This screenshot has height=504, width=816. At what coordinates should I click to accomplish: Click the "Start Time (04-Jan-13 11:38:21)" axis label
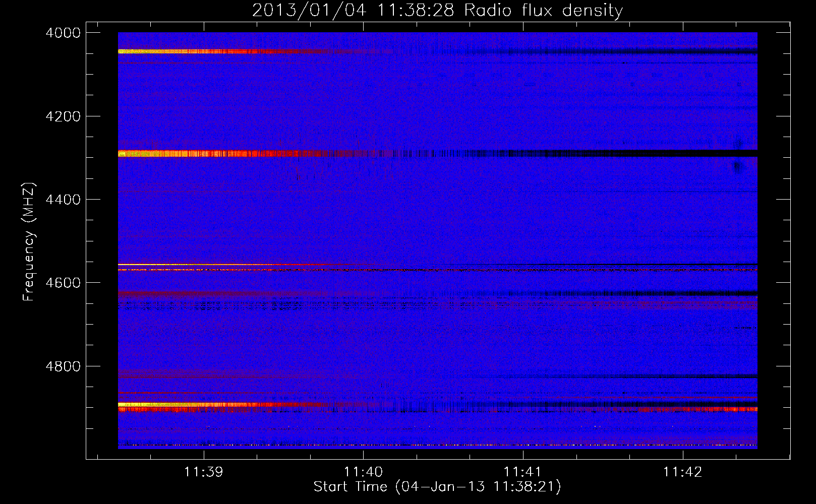(437, 487)
